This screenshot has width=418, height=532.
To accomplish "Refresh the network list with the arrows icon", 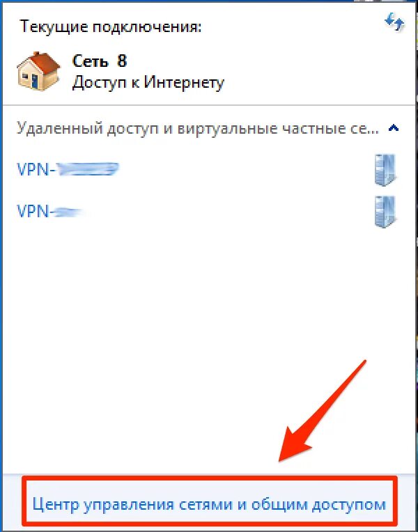I will [394, 23].
